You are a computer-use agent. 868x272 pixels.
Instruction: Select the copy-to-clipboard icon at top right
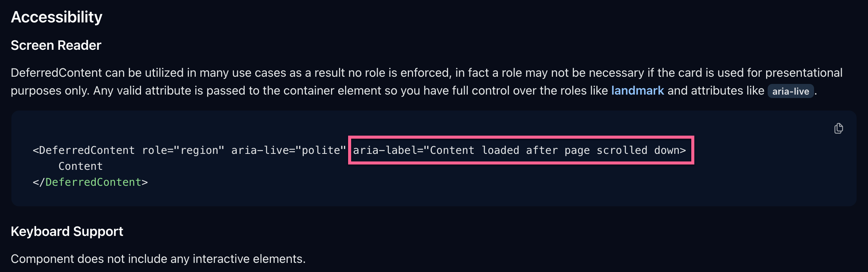[x=838, y=128]
